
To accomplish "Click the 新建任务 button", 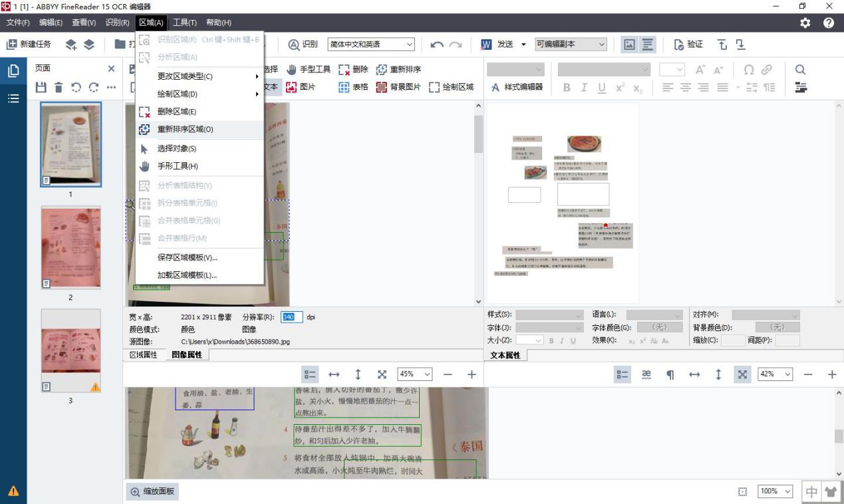I will tap(29, 45).
